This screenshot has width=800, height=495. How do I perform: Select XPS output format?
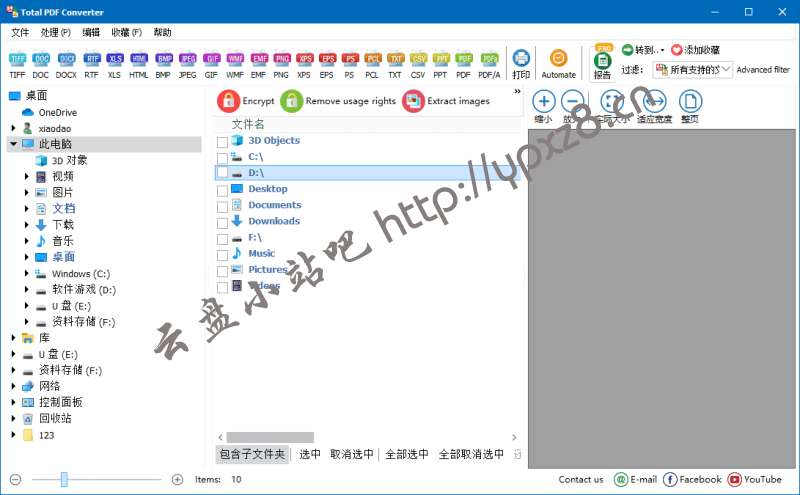(x=304, y=65)
